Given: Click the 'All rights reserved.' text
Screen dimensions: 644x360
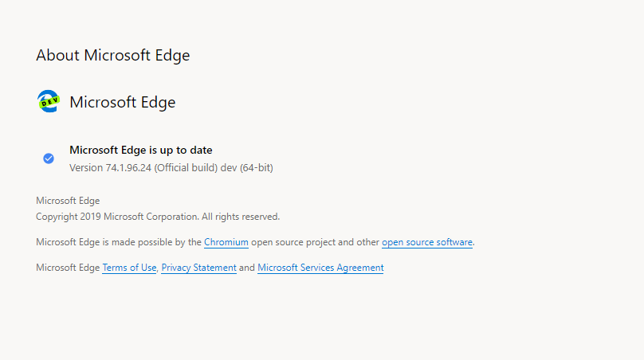Looking at the screenshot, I should coord(241,217).
